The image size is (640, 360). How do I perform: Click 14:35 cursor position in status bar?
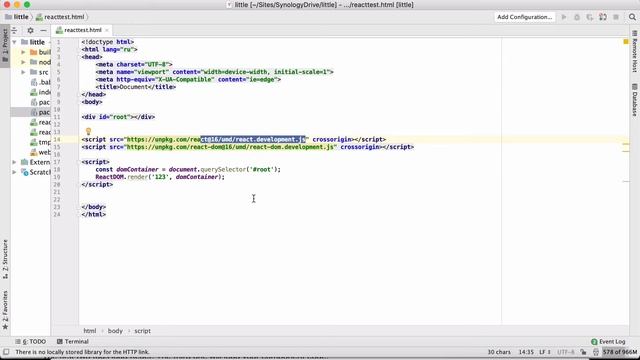click(x=526, y=352)
